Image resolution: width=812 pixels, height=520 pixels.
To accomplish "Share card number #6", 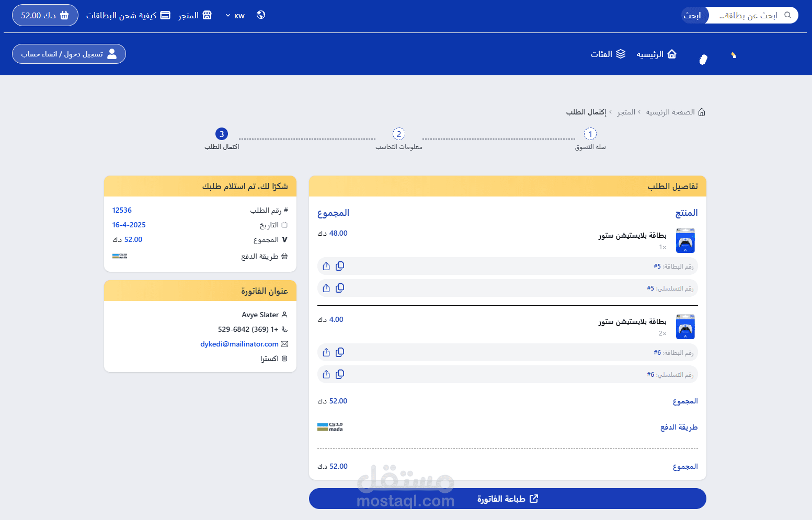I will (x=326, y=352).
